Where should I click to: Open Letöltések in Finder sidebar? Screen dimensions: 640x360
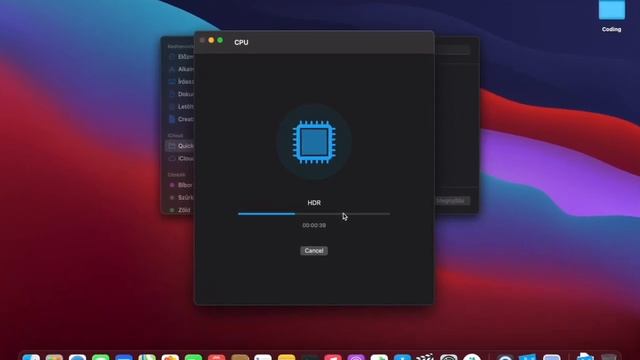click(182, 107)
